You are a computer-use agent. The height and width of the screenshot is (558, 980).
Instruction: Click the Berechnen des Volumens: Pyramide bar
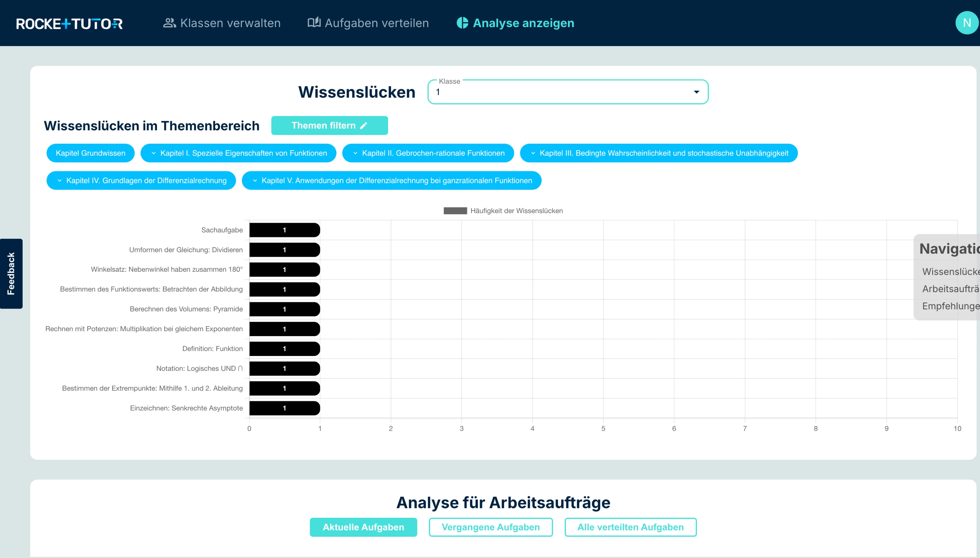pos(285,309)
